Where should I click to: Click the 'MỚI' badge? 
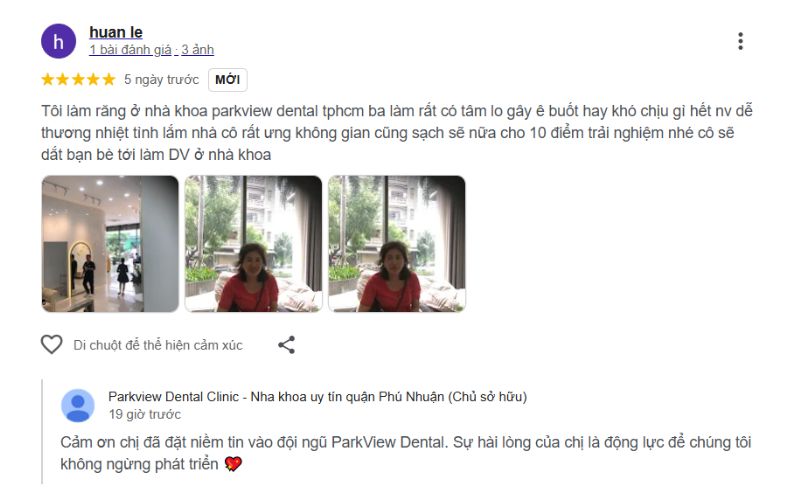coord(228,80)
